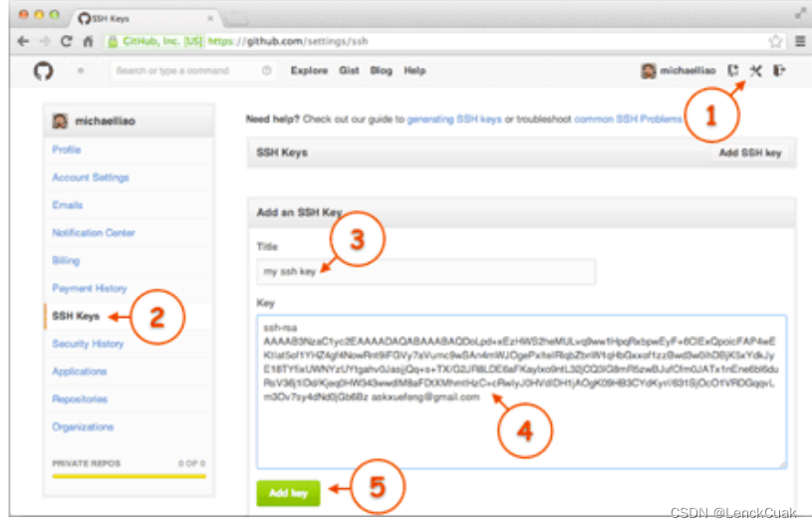Click the Title input field

click(425, 272)
